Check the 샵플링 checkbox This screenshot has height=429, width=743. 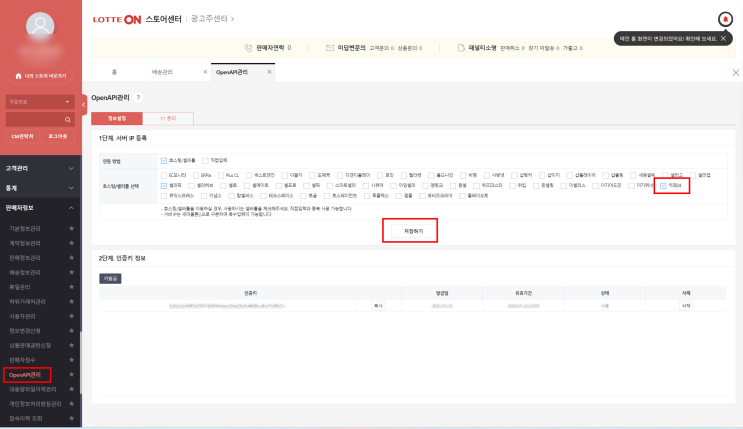[606, 175]
